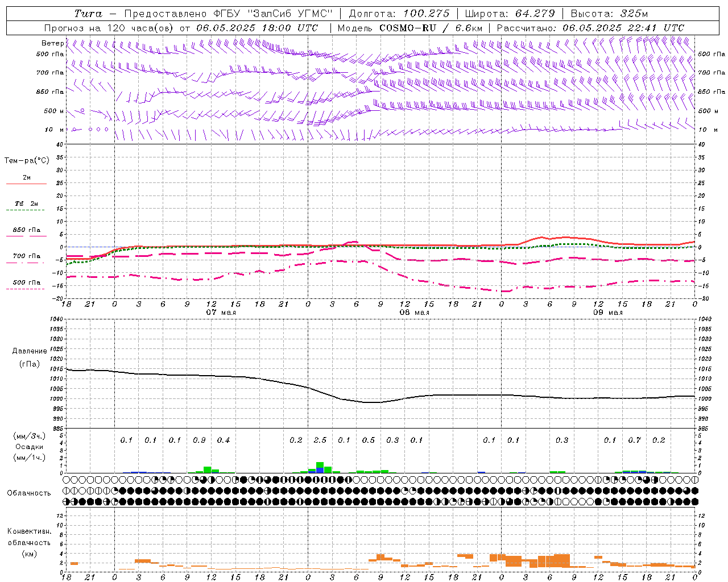Click the "Долгота: 100.275" header field

tap(399, 14)
